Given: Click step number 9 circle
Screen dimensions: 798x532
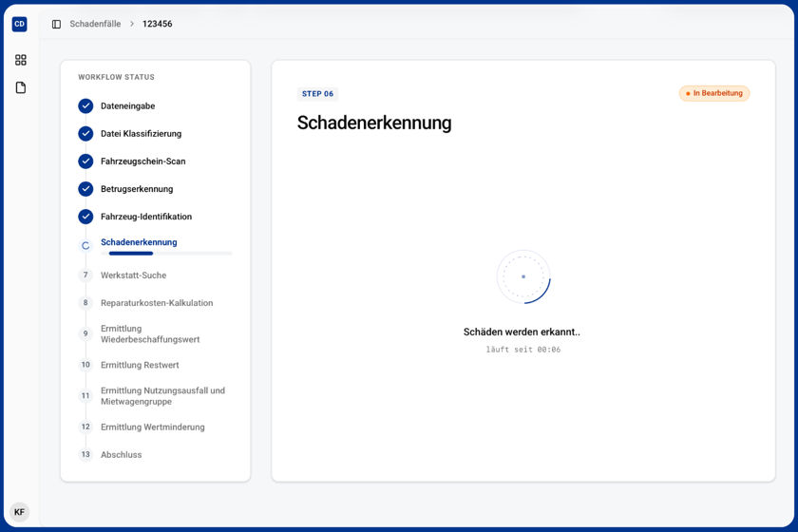Looking at the screenshot, I should click(85, 334).
